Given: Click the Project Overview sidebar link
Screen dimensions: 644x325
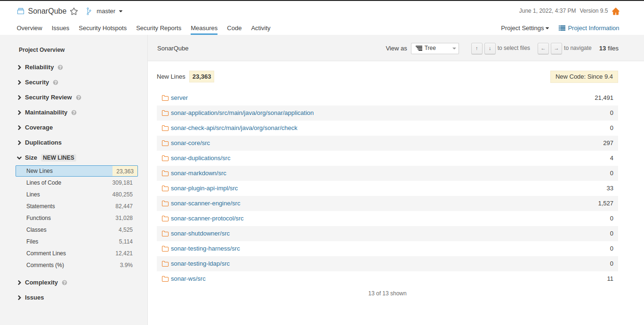Looking at the screenshot, I should (x=42, y=50).
